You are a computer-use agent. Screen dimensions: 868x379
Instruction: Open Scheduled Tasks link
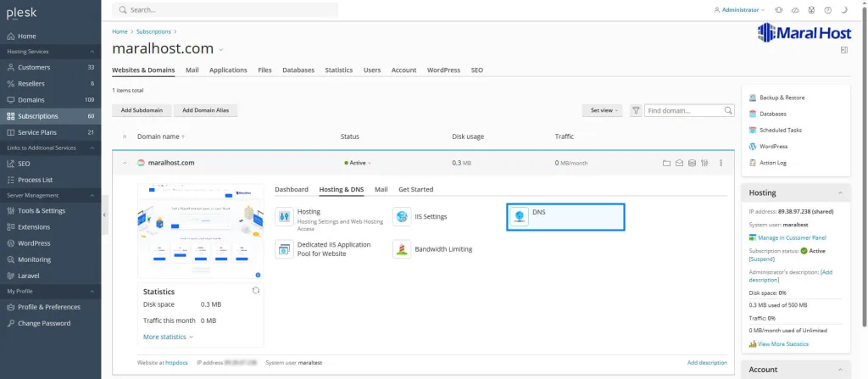tap(781, 131)
